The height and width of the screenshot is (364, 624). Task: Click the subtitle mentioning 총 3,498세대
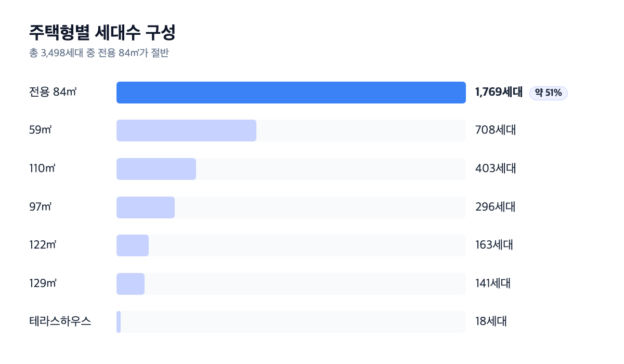point(99,53)
